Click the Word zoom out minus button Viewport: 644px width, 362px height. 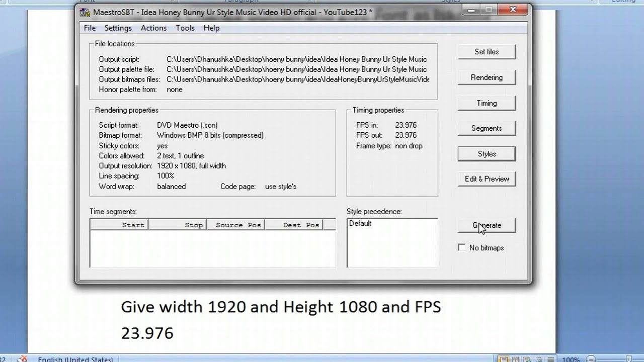coord(590,359)
